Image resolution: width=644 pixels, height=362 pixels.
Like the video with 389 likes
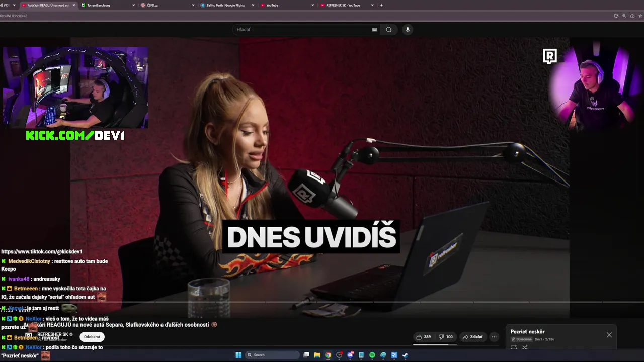[x=423, y=337]
